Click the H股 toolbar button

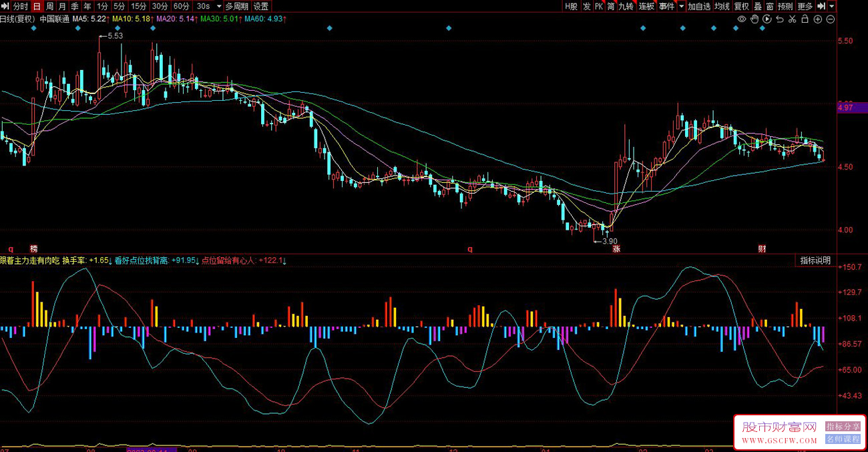point(571,6)
